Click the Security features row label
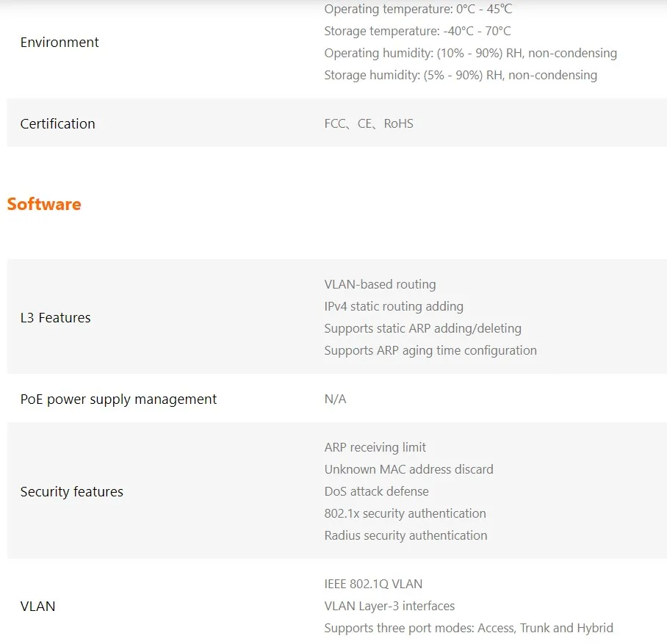Image resolution: width=667 pixels, height=644 pixels. 72,492
